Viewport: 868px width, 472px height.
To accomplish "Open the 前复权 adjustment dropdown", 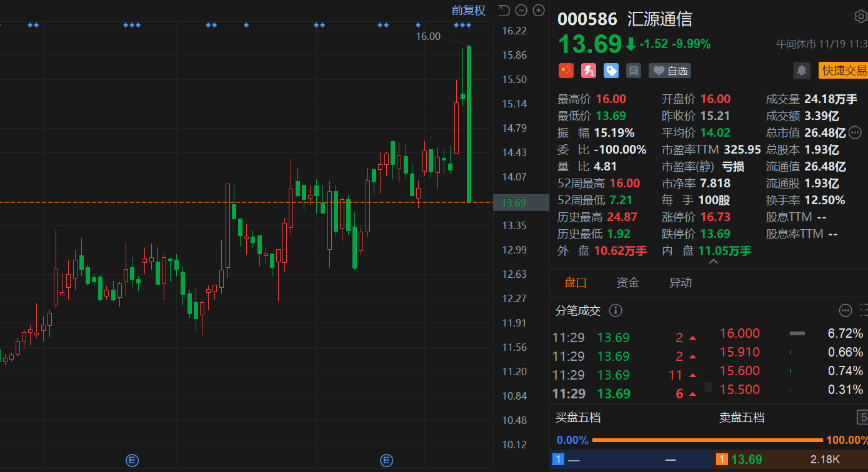I will pyautogui.click(x=468, y=10).
